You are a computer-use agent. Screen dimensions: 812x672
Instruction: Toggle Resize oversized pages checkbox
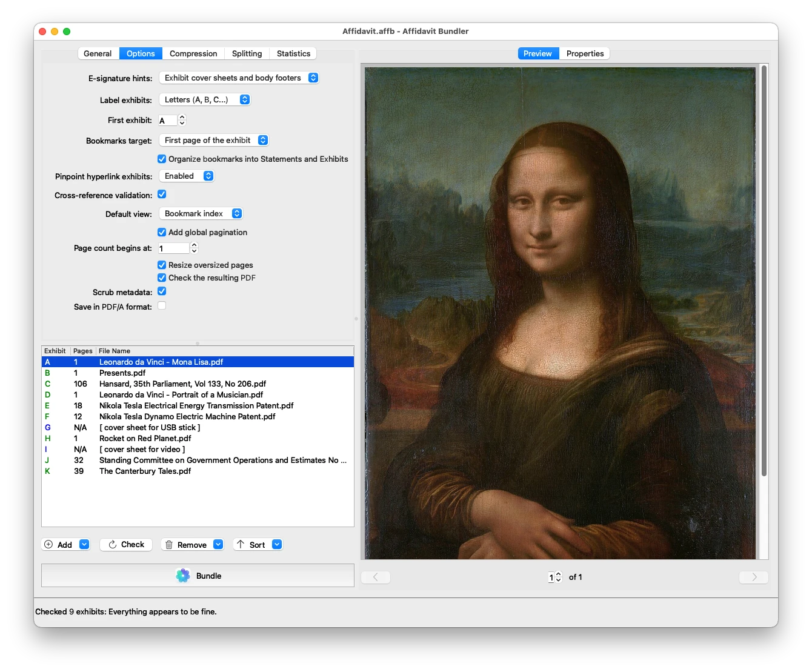coord(162,265)
